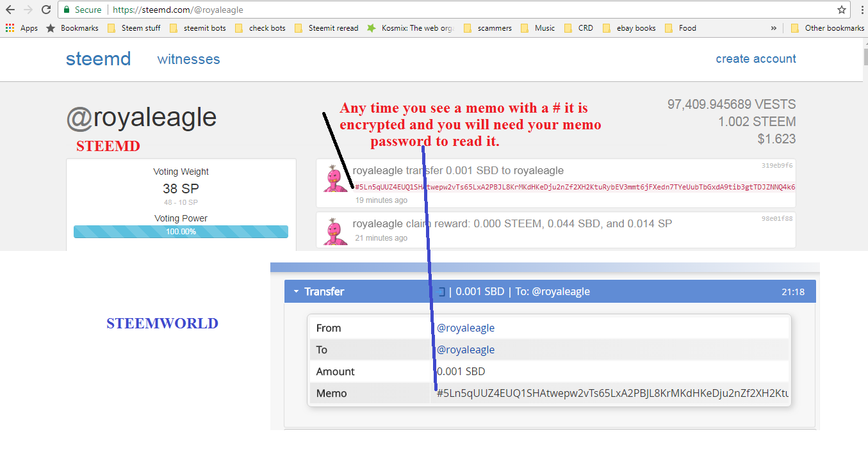Open transaction hash 98e01f88

(777, 218)
